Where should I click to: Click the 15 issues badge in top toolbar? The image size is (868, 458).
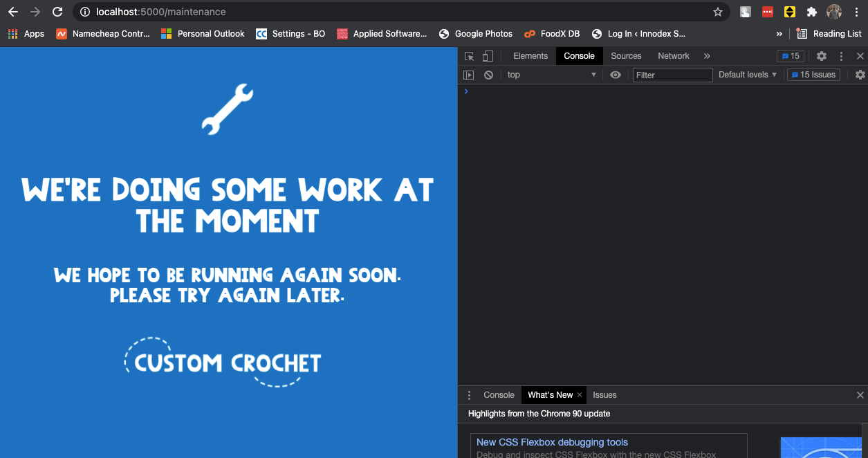[791, 56]
